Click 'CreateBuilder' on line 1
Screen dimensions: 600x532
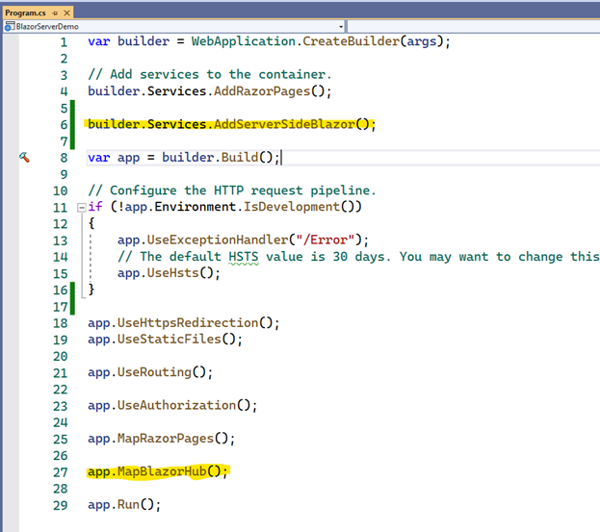351,41
